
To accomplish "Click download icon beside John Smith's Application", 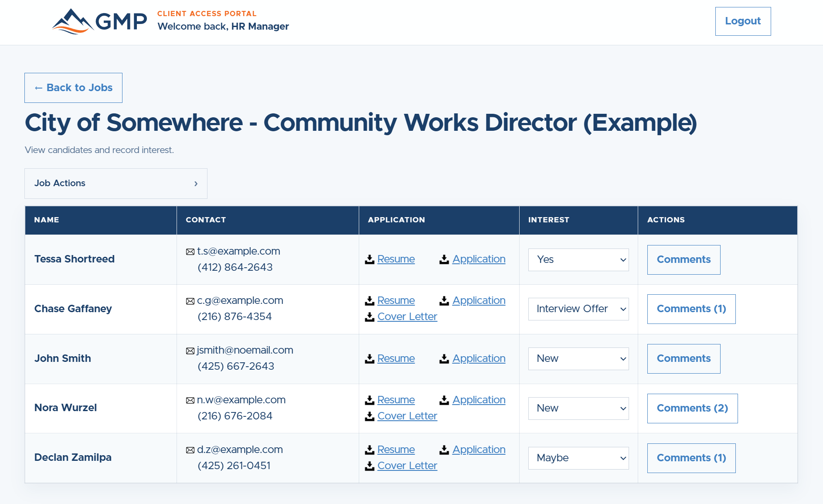I will (444, 359).
